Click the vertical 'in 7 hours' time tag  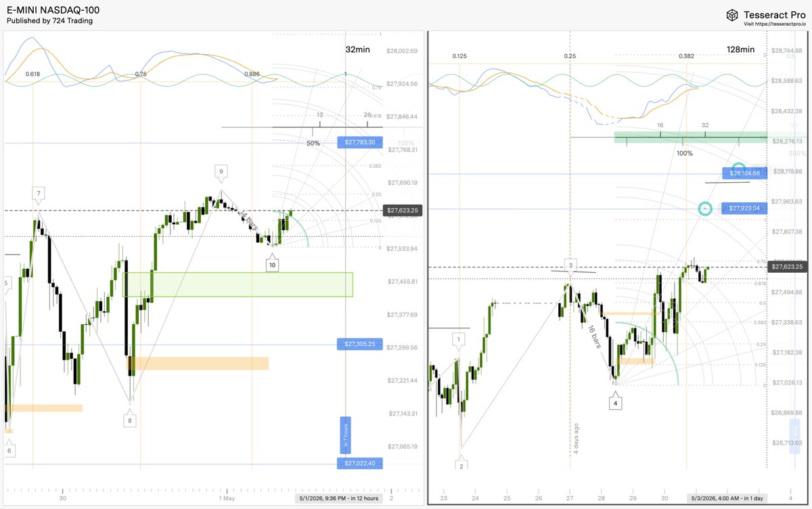pos(345,435)
